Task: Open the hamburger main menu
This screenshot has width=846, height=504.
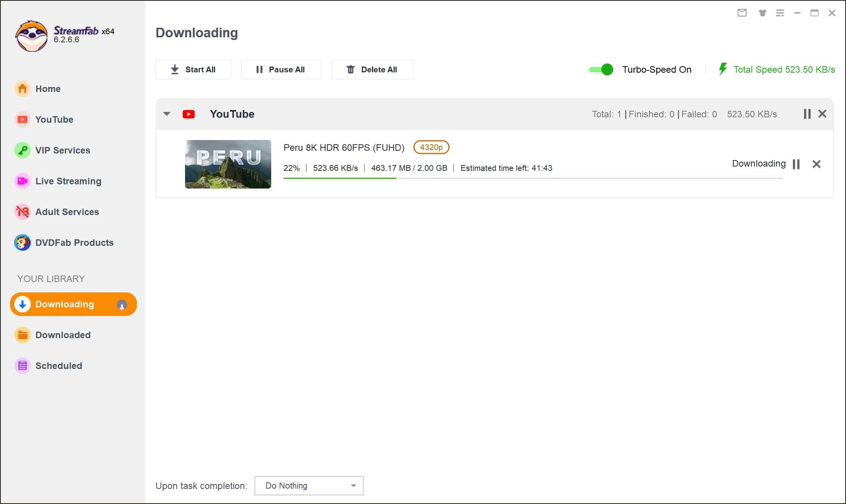Action: [780, 13]
